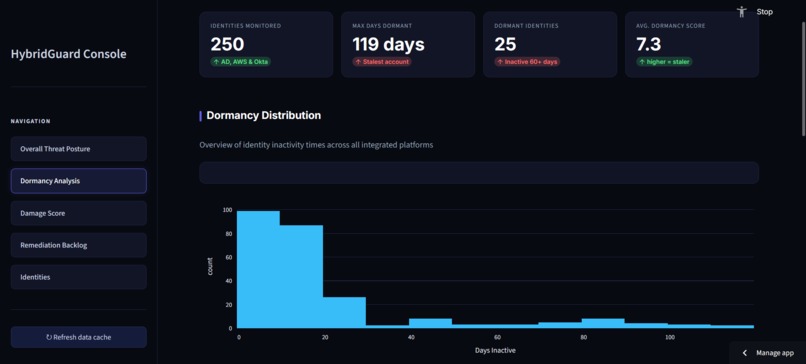Open Manage app panel
Image resolution: width=806 pixels, height=364 pixels.
768,353
